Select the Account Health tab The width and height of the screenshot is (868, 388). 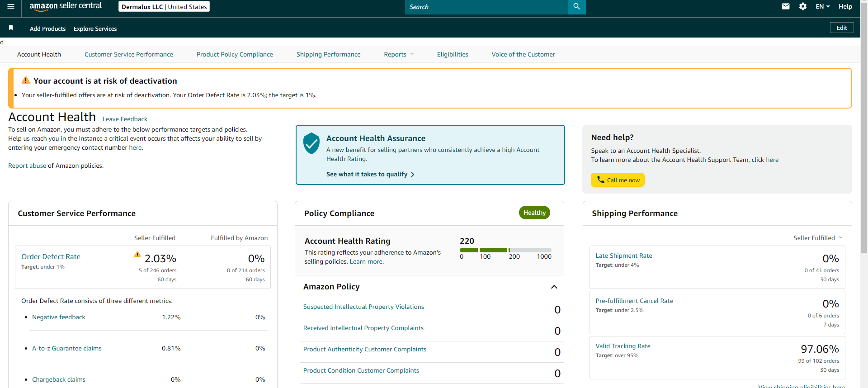[x=39, y=54]
